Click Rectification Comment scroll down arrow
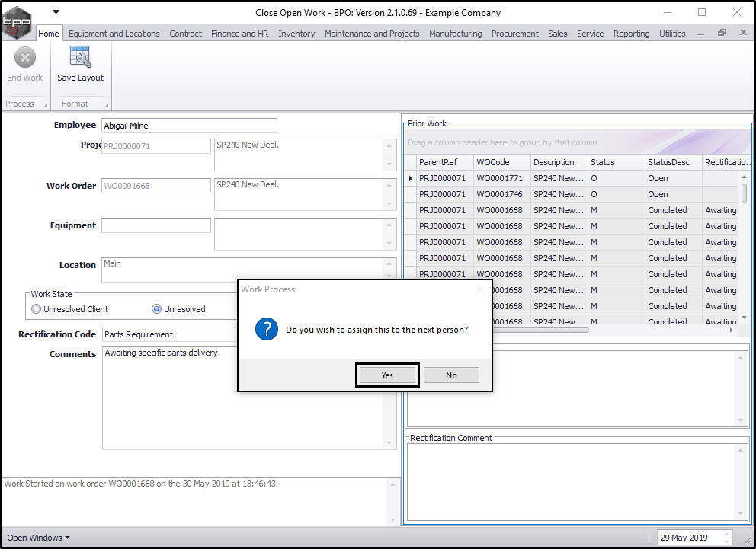The height and width of the screenshot is (549, 756). click(741, 514)
